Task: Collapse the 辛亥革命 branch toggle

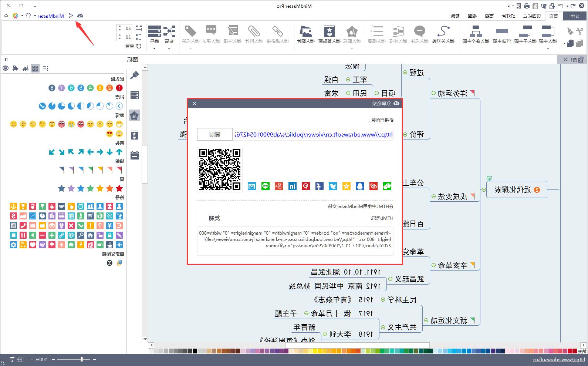Action: click(x=433, y=265)
